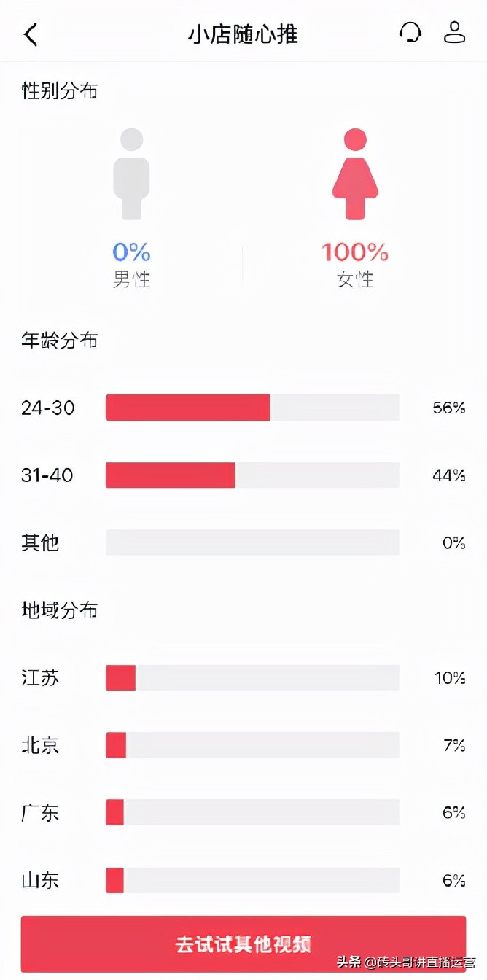Screen dimensions: 487x980
Task: Tap the back arrow icon
Action: point(31,34)
